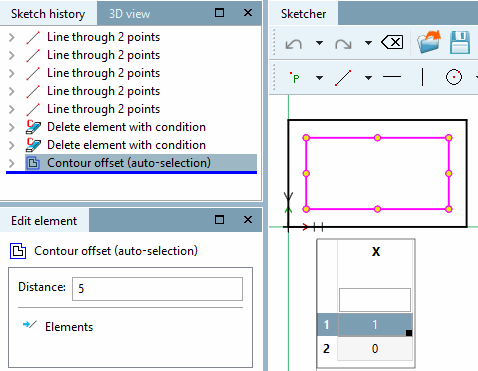478x371 pixels.
Task: Select first Line through 2 points entry
Action: [x=103, y=37]
